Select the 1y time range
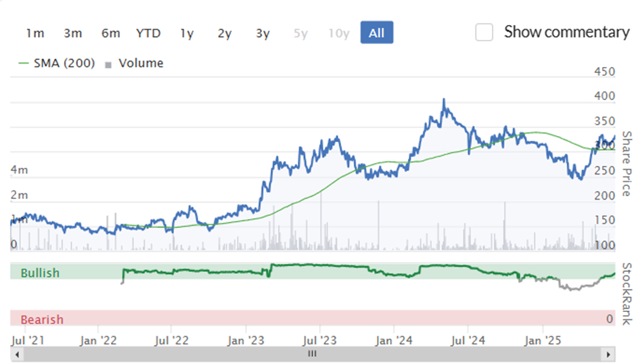Screen dimensions: 636x364 point(187,33)
